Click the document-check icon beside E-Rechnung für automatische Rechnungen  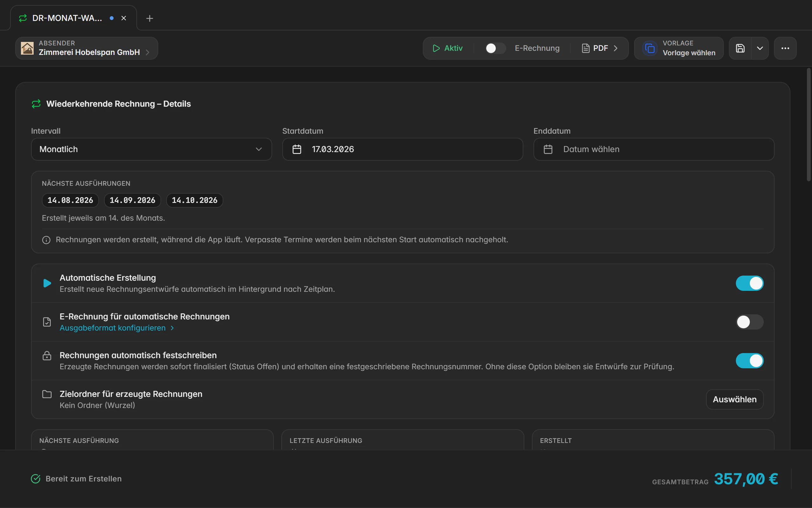tap(47, 322)
